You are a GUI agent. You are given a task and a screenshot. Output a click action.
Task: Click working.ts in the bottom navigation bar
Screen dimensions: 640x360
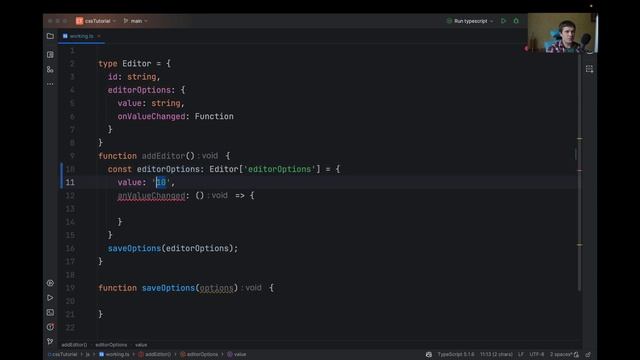[114, 354]
